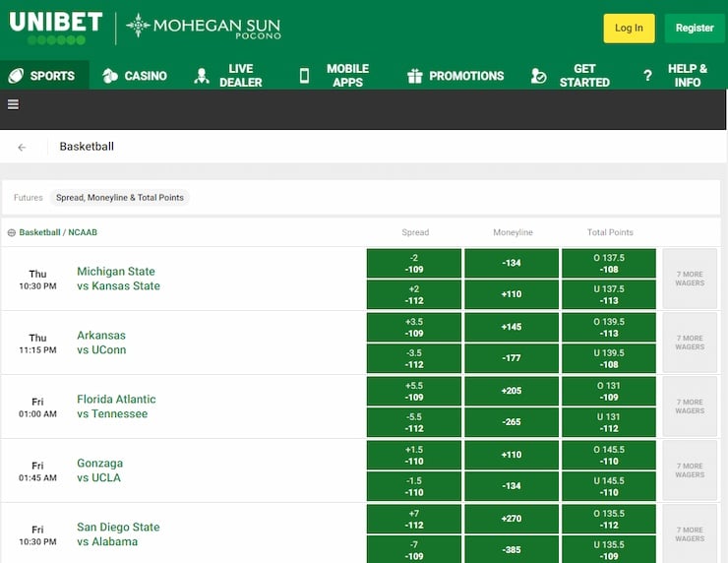Click the Mobile Apps phone icon

[304, 76]
